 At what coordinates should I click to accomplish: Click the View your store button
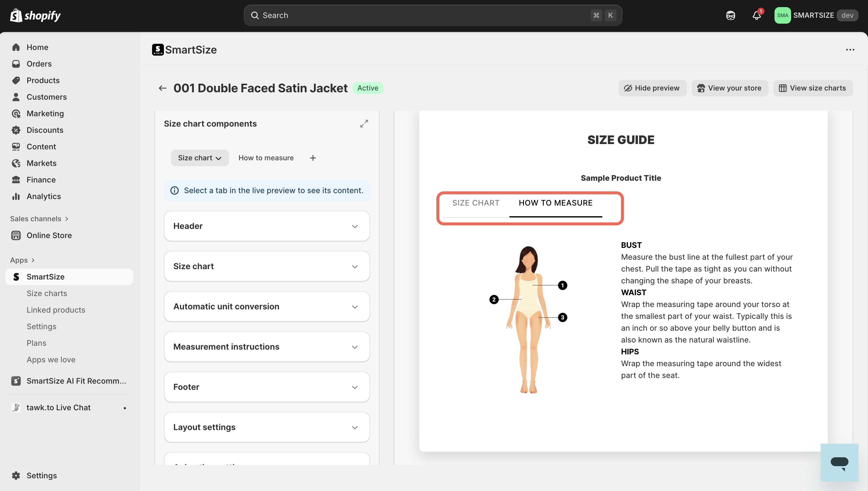click(730, 88)
